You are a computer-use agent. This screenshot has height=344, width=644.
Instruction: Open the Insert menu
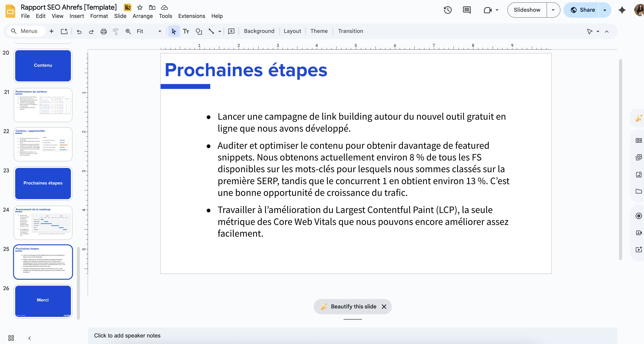point(77,16)
